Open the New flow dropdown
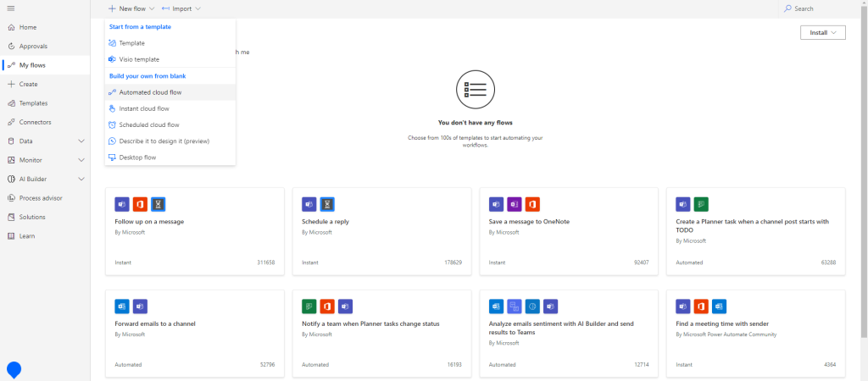The image size is (868, 381). pyautogui.click(x=131, y=8)
